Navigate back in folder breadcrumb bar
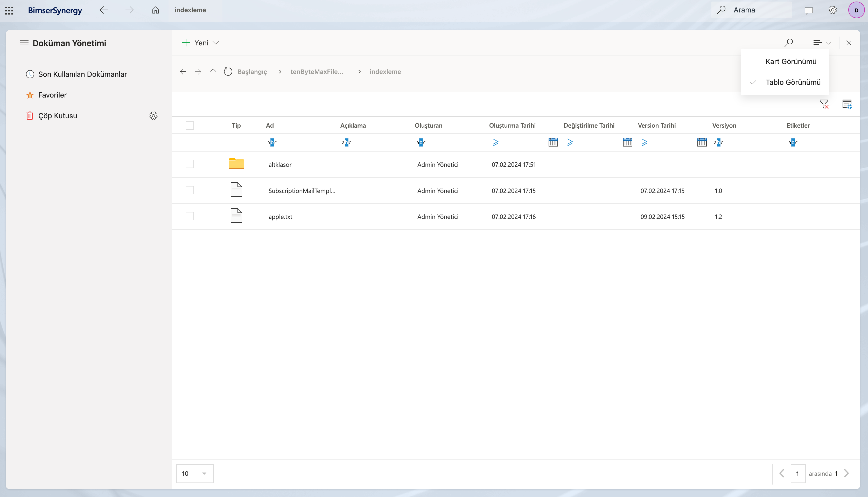The width and height of the screenshot is (868, 497). (x=183, y=72)
